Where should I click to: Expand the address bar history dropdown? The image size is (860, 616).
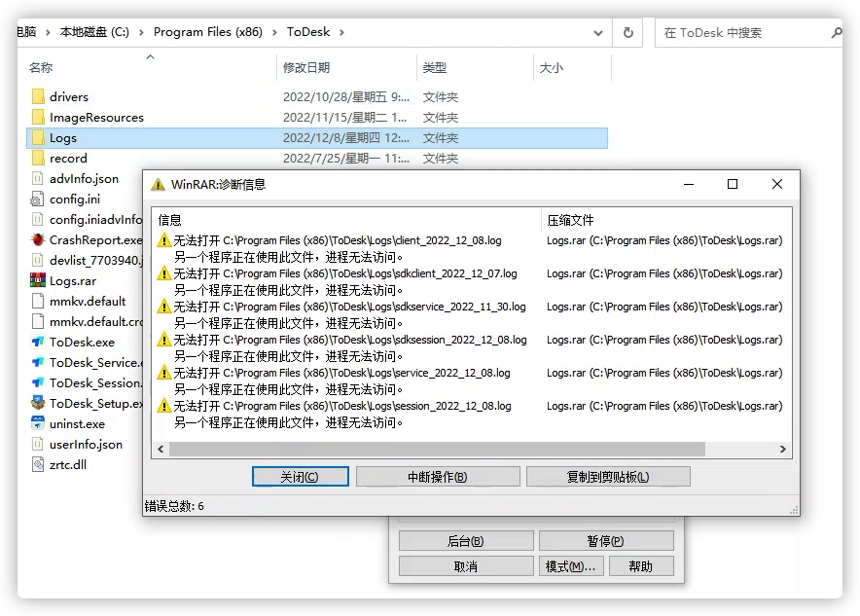(x=597, y=32)
